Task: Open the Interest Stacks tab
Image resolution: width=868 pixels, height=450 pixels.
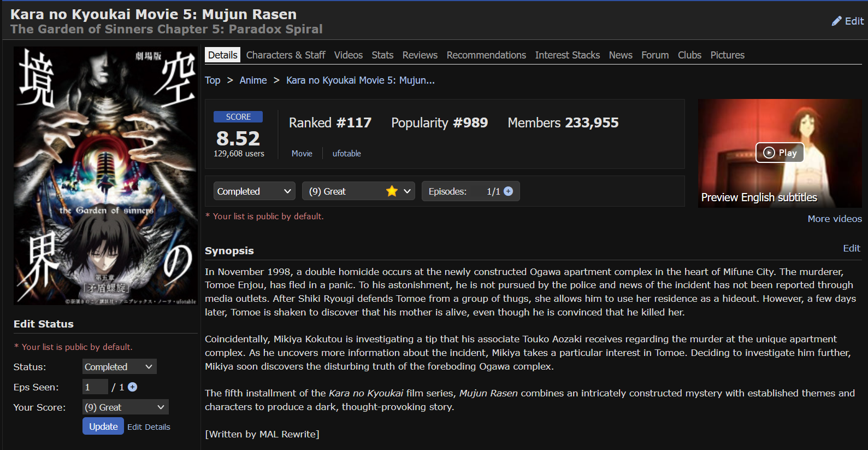Action: (568, 55)
